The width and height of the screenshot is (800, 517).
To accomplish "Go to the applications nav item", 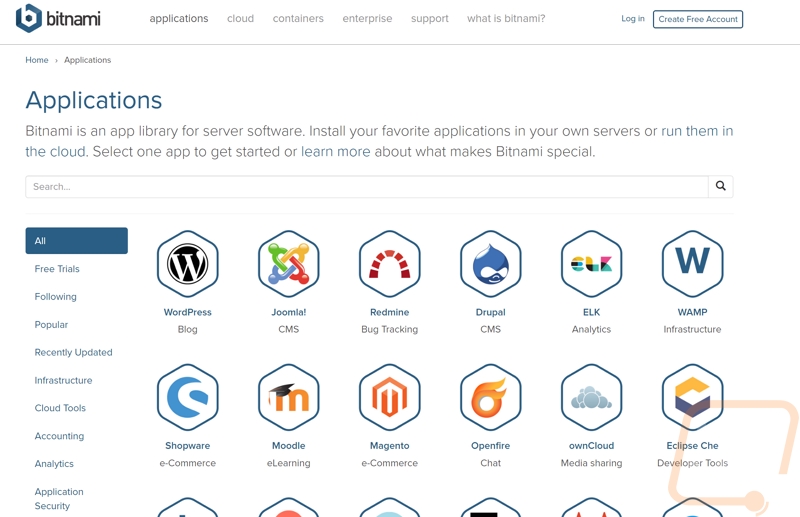I will tap(179, 18).
